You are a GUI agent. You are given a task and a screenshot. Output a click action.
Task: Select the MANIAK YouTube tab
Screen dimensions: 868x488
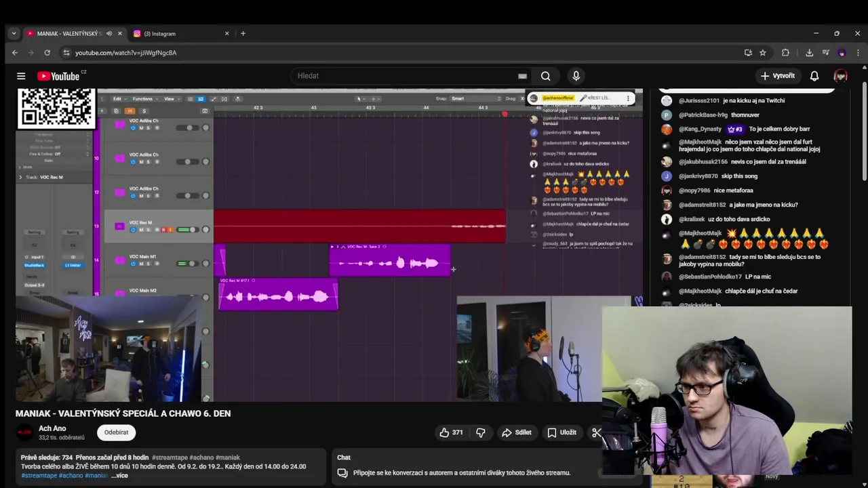pyautogui.click(x=73, y=33)
